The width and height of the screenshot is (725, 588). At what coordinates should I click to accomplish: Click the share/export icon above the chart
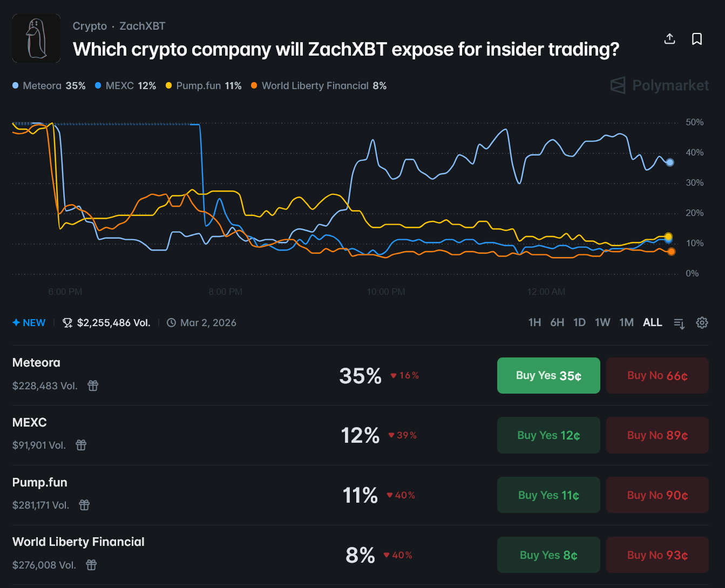(x=669, y=38)
